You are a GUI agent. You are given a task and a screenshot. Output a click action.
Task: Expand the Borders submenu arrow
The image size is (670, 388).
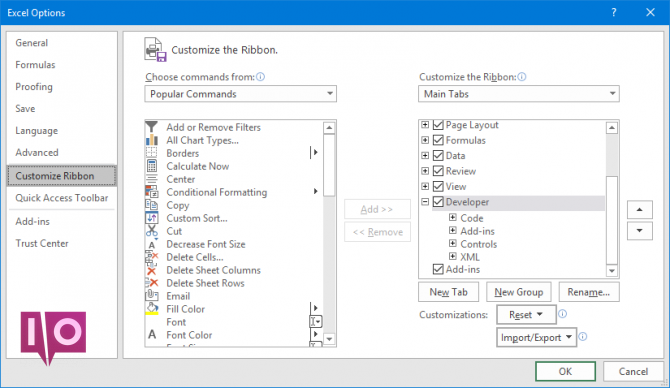pos(315,152)
